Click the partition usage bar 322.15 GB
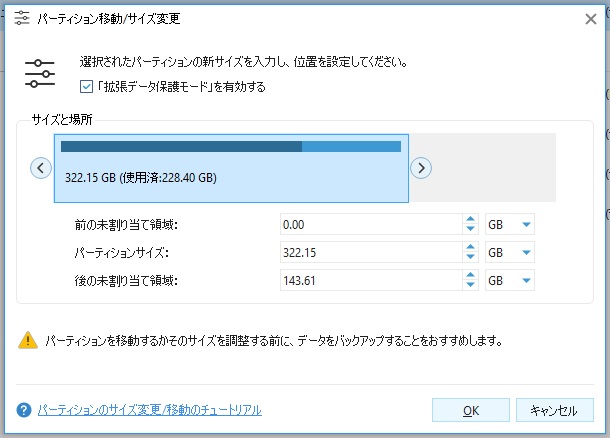The width and height of the screenshot is (610, 438). (232, 168)
